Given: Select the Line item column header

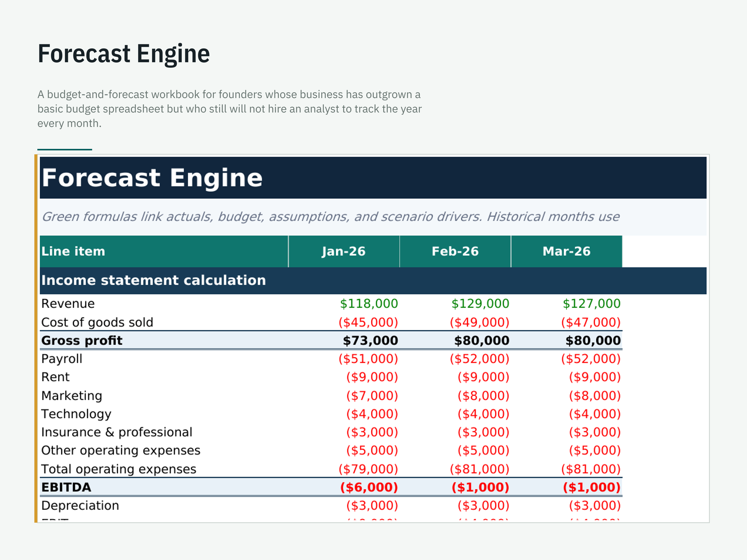Looking at the screenshot, I should (164, 251).
